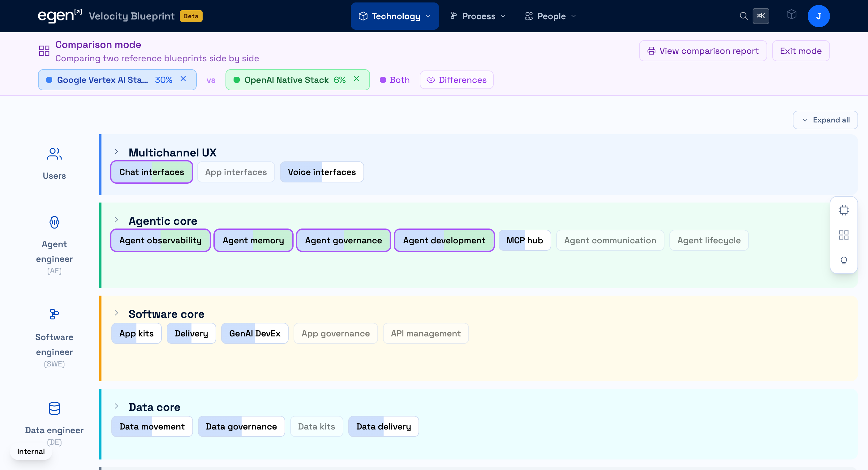Remove the OpenAI Native Stack blueprint
Image resolution: width=868 pixels, height=470 pixels.
click(x=356, y=79)
